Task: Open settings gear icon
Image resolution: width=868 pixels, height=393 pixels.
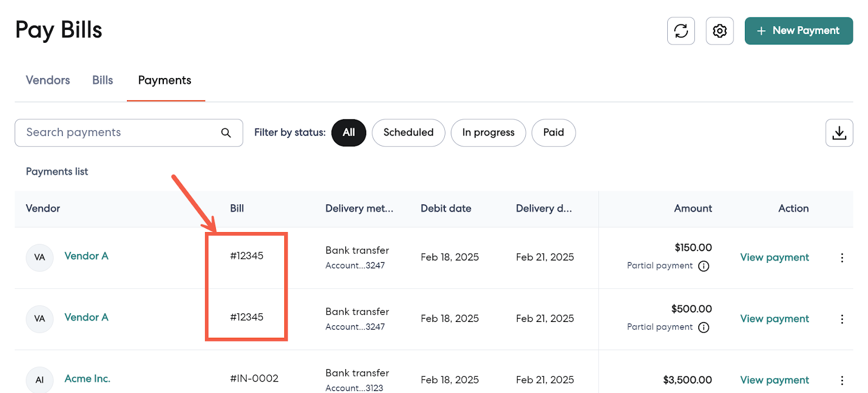Action: [719, 31]
